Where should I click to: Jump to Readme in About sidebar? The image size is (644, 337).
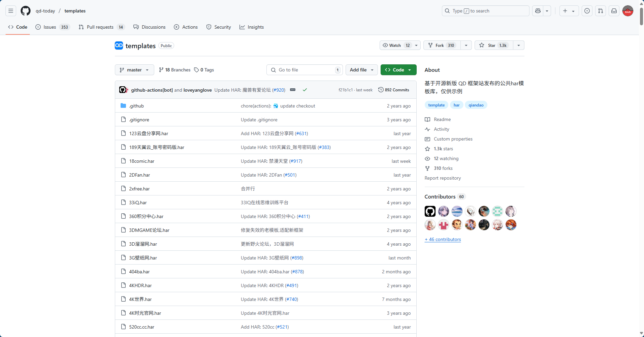coord(438,119)
